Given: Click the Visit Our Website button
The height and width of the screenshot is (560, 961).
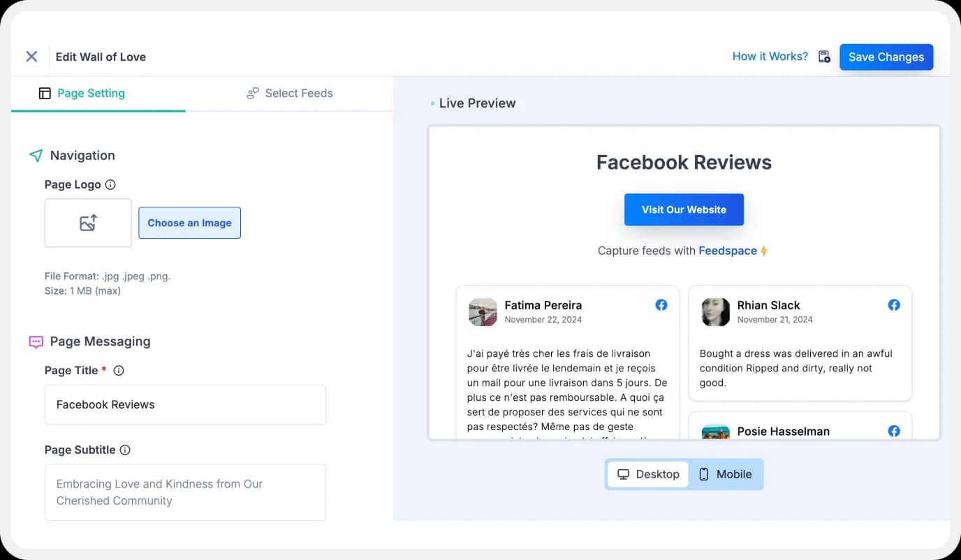Looking at the screenshot, I should tap(684, 209).
